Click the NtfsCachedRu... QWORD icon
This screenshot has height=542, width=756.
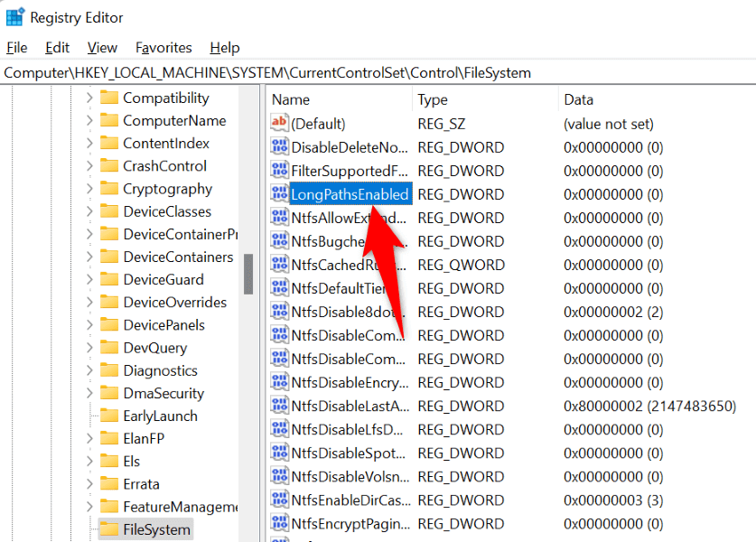pos(280,265)
